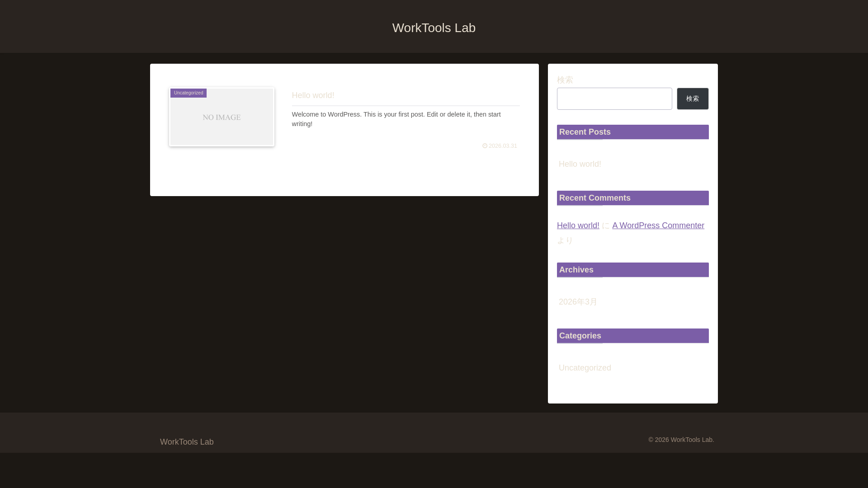The height and width of the screenshot is (488, 868).
Task: Click the post excerpt beginning 'Welcome to WordPress'
Action: coord(396,119)
